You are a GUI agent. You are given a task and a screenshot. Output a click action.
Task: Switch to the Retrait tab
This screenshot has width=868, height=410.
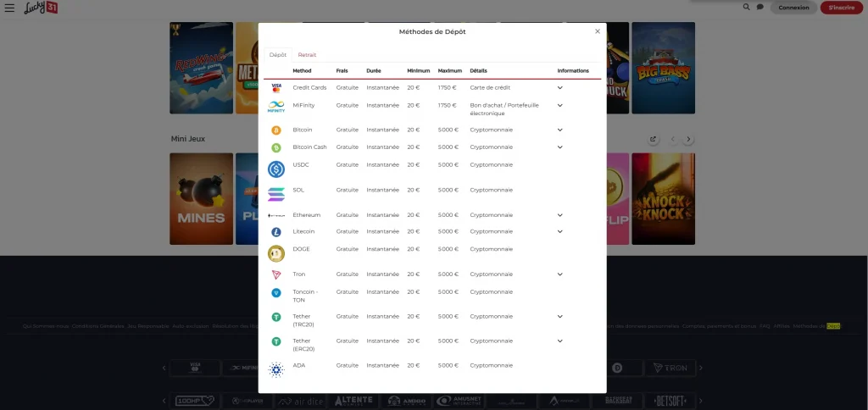(x=307, y=55)
